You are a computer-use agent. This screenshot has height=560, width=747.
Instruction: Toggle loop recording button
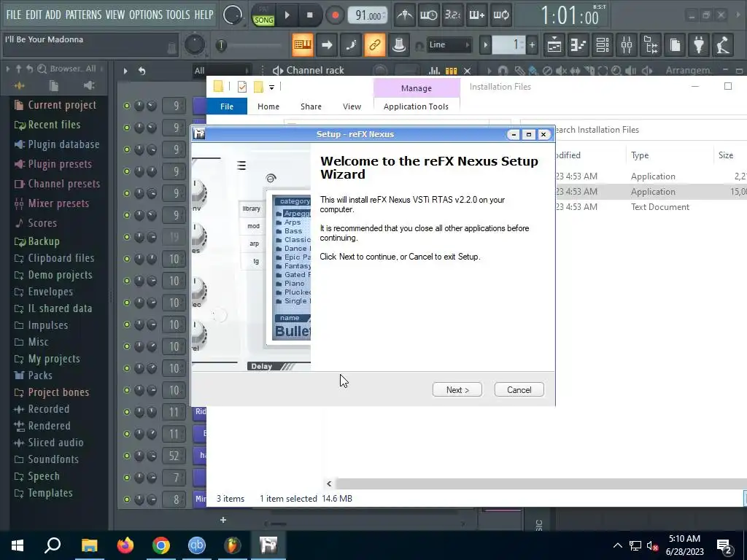tap(500, 15)
